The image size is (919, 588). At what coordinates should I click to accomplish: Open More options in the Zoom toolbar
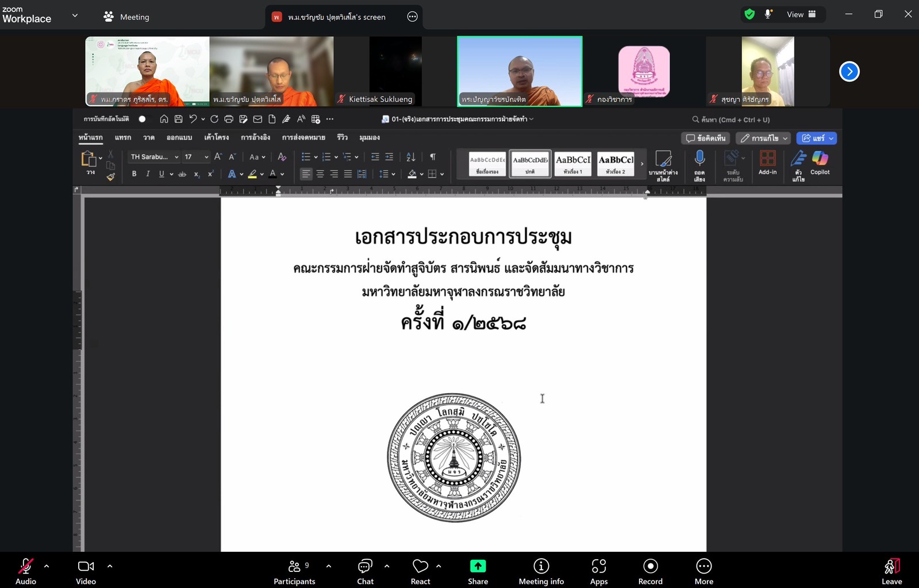(703, 567)
